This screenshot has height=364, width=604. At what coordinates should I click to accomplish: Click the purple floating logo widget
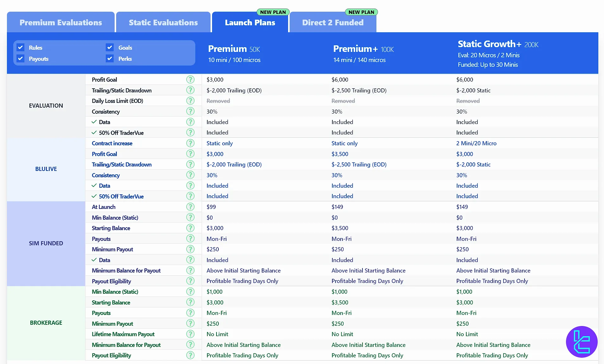pyautogui.click(x=582, y=342)
